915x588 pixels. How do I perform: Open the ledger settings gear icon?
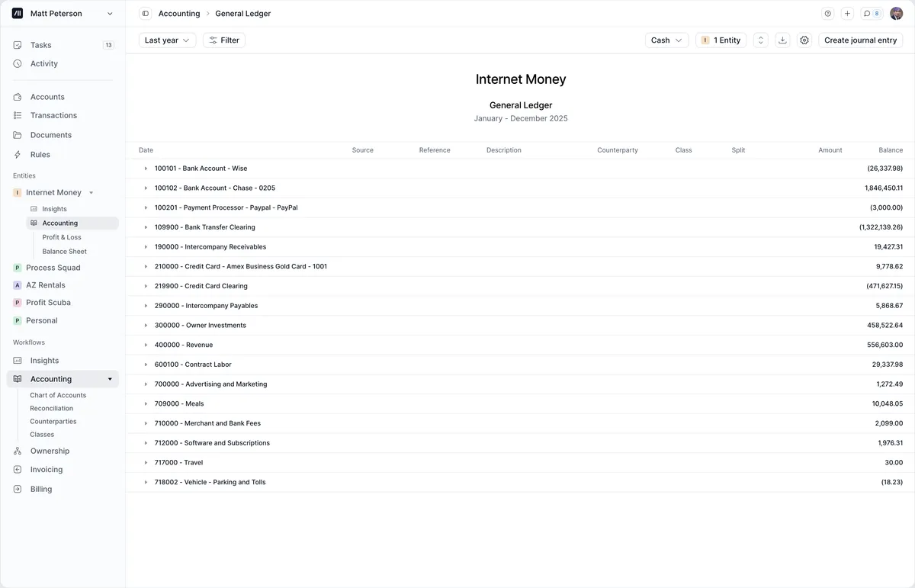coord(804,40)
